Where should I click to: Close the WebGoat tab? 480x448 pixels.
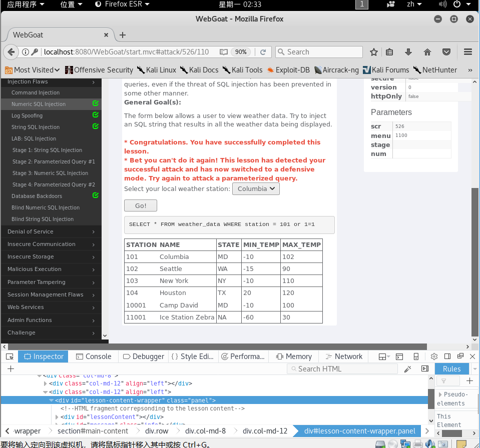click(106, 35)
